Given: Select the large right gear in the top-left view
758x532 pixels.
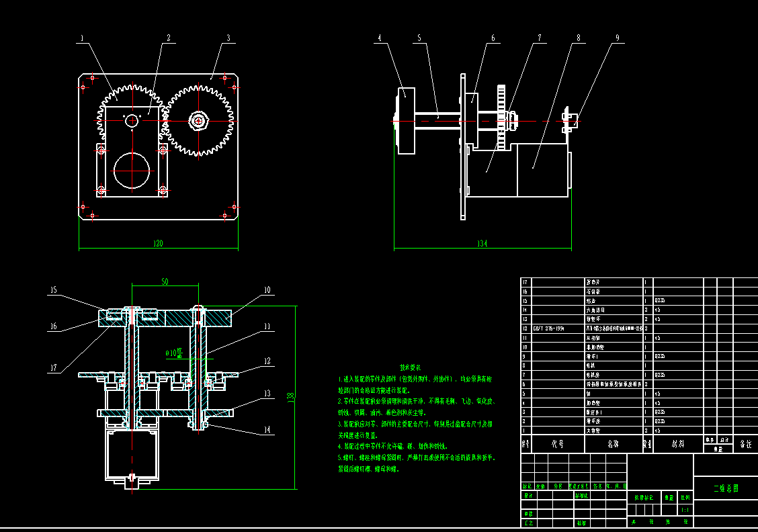Looking at the screenshot, I should tap(199, 121).
